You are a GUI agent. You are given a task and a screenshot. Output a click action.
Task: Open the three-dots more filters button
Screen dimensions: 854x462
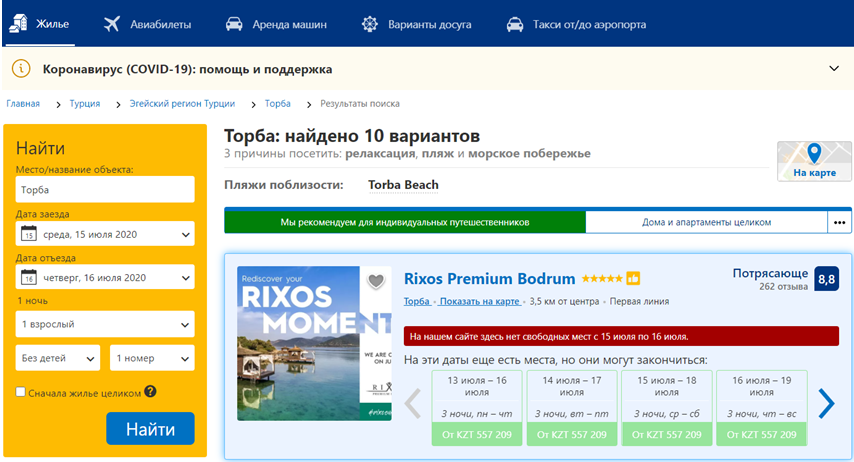(x=839, y=222)
